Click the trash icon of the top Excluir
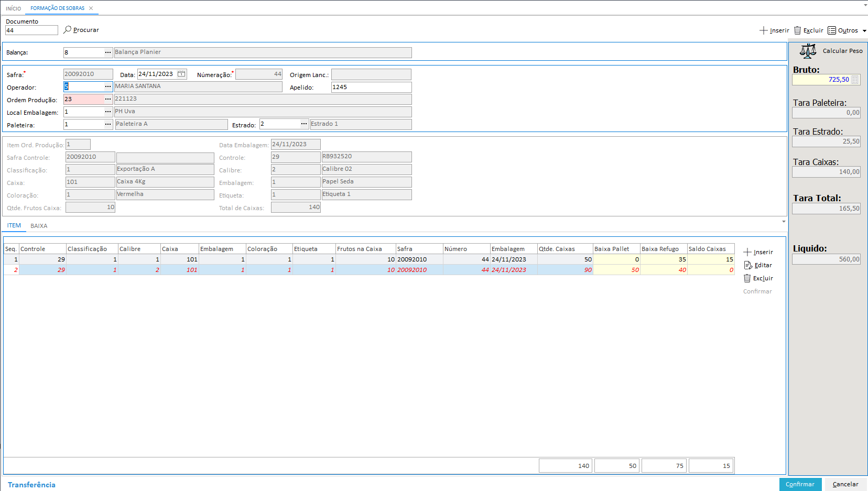 [x=797, y=30]
